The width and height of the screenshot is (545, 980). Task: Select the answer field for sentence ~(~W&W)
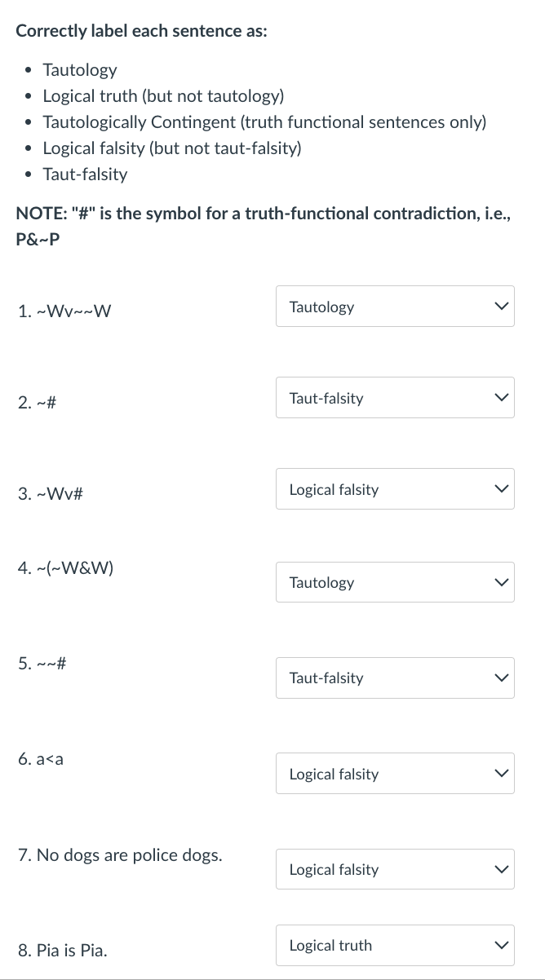coord(395,582)
